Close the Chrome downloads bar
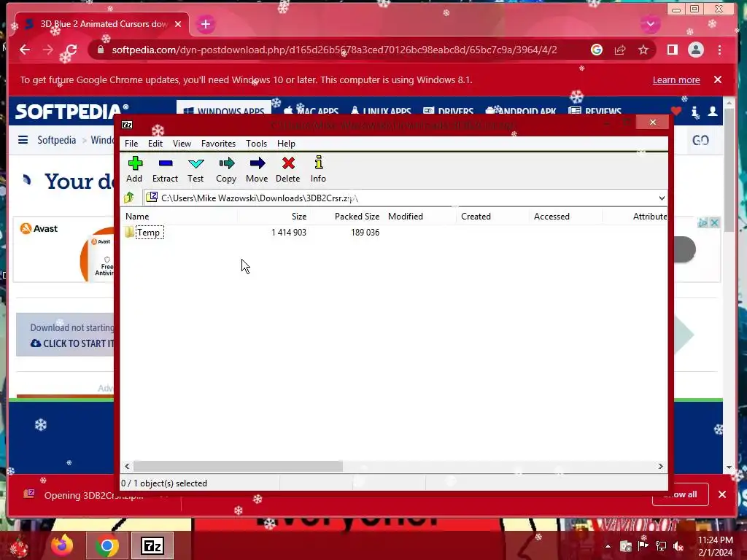747x560 pixels. pos(722,494)
